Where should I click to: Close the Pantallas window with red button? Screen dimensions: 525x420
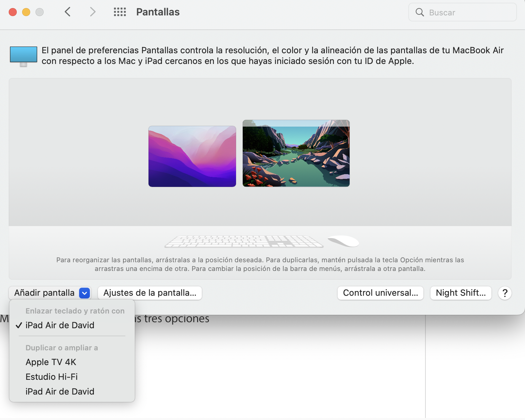pos(13,12)
